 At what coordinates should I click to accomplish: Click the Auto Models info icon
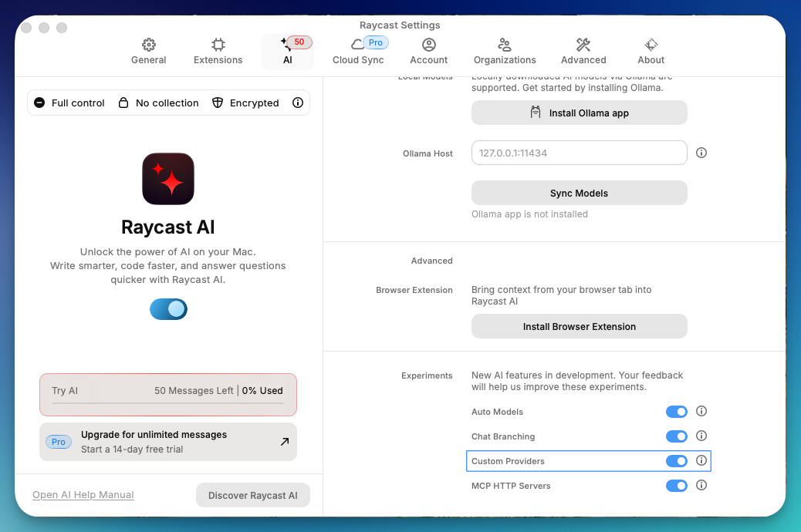coord(701,411)
